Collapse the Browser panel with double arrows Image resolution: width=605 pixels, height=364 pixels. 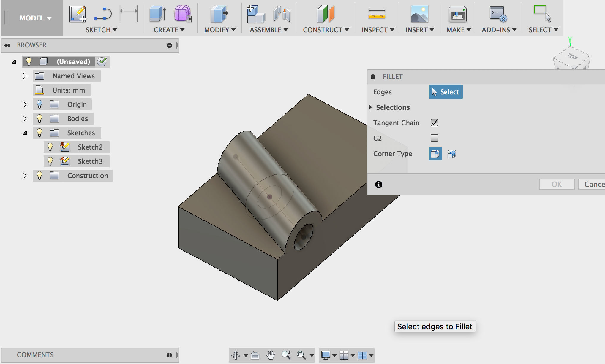tap(7, 45)
